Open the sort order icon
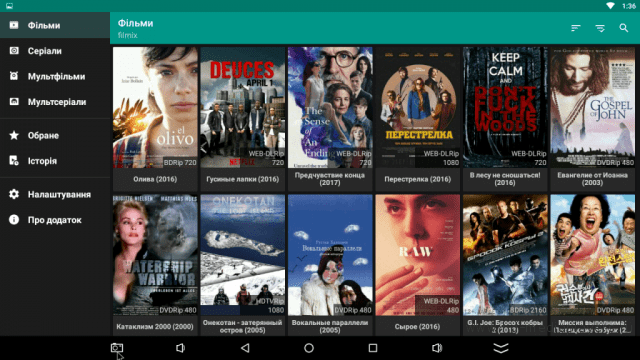640x360 pixels. tap(576, 28)
